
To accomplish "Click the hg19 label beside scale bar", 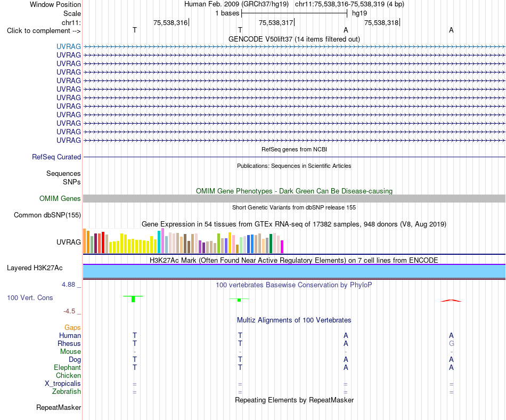I will click(x=360, y=13).
